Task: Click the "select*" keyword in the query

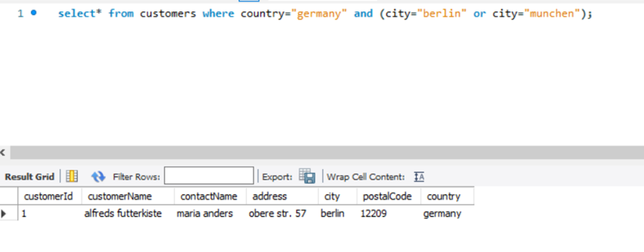Action: coord(80,14)
